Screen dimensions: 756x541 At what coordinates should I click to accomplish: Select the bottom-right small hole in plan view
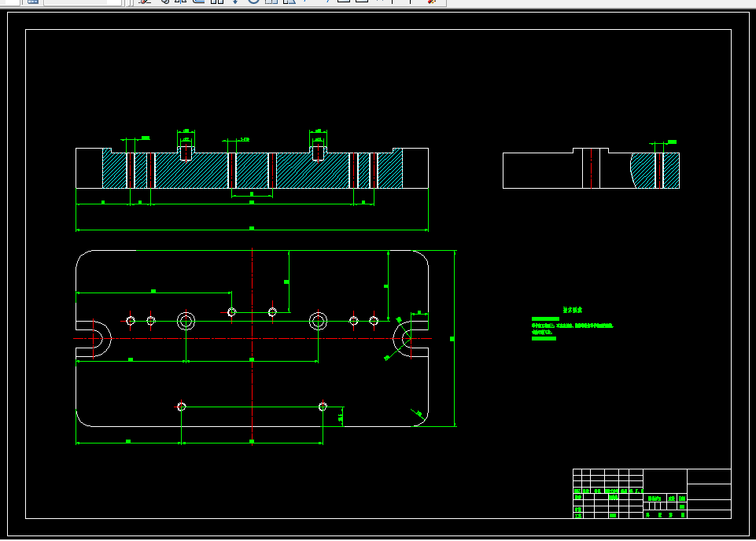pos(323,407)
